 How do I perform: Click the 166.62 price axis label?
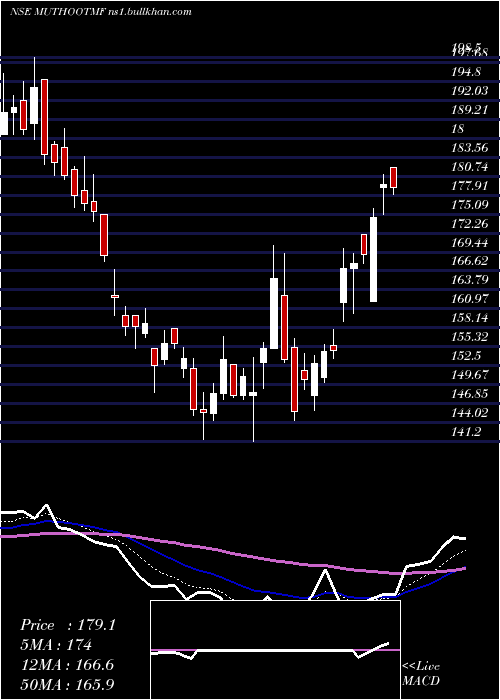pos(470,262)
